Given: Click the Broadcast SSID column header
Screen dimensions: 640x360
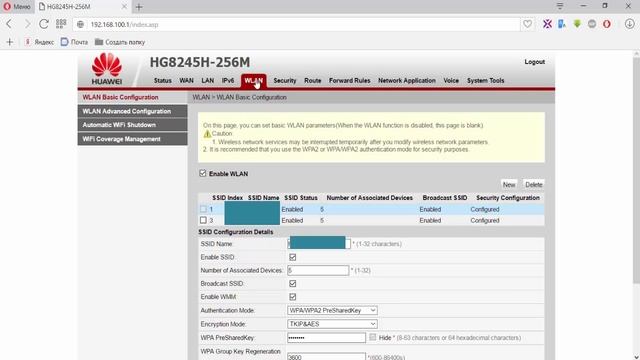Looking at the screenshot, I should tap(444, 198).
